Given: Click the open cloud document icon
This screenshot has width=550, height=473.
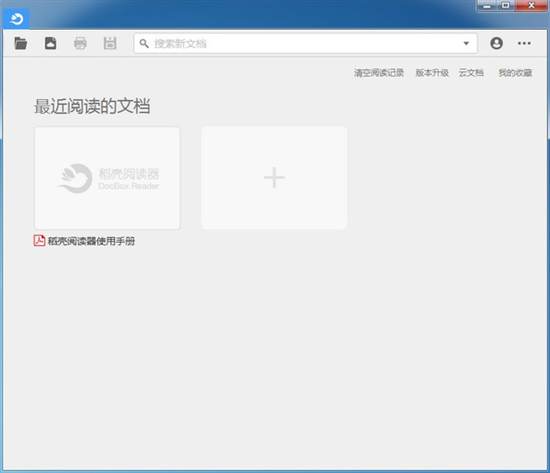Looking at the screenshot, I should click(x=51, y=44).
